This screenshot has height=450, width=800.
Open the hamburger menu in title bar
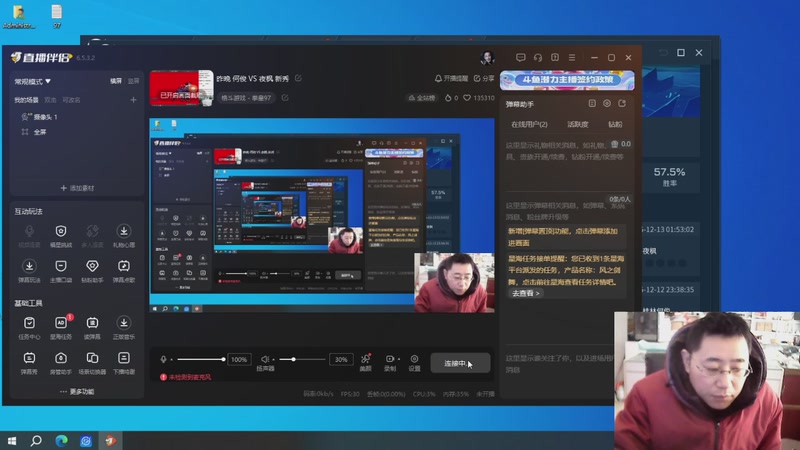[572, 58]
